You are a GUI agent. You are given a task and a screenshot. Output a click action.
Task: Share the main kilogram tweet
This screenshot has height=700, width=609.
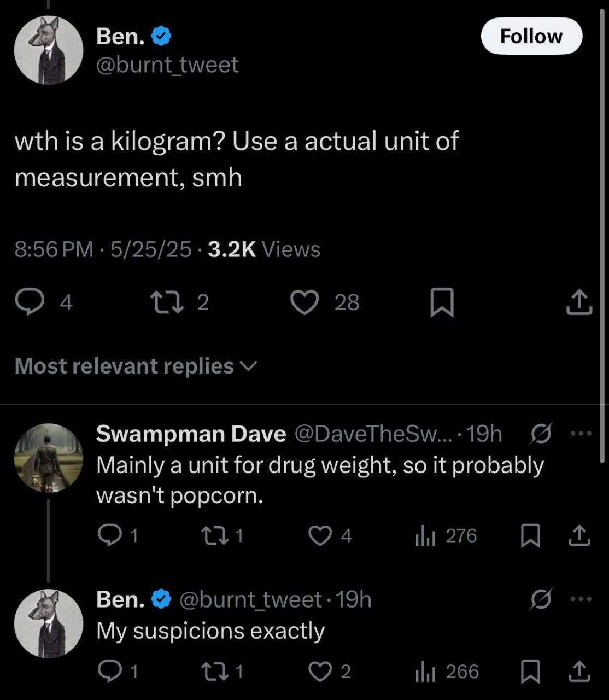click(x=579, y=303)
